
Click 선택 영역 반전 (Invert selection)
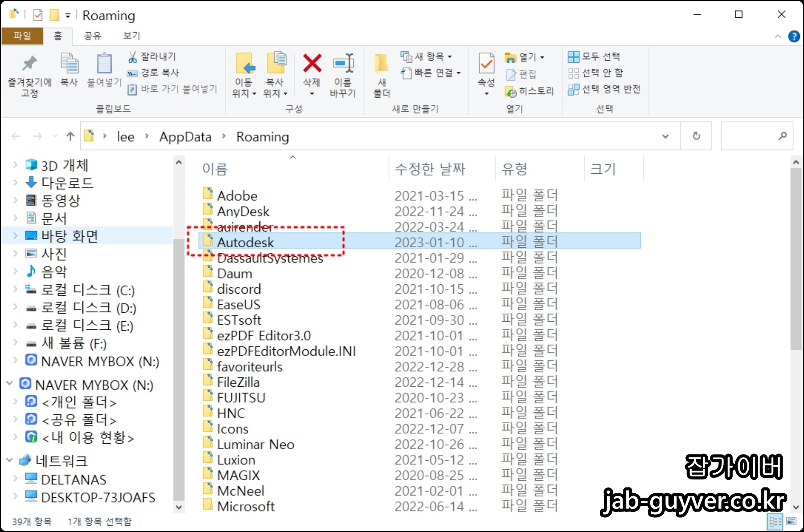(604, 89)
